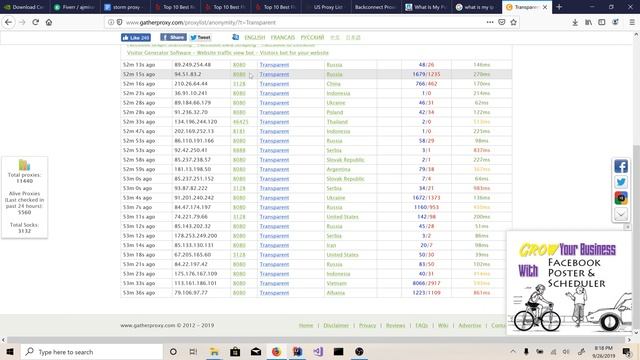Screen dimensions: 640x360
Task: Open the Privacy footer link
Action: [367, 325]
